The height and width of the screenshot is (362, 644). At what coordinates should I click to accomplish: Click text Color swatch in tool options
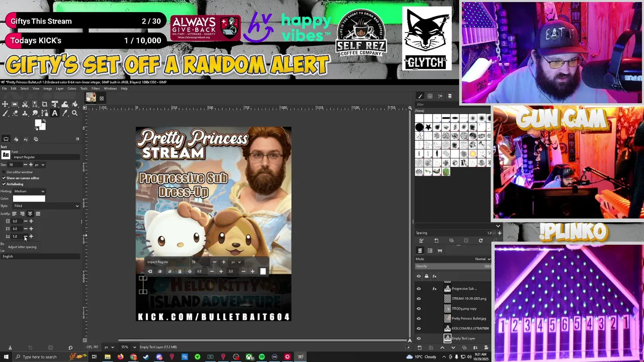[x=29, y=199]
